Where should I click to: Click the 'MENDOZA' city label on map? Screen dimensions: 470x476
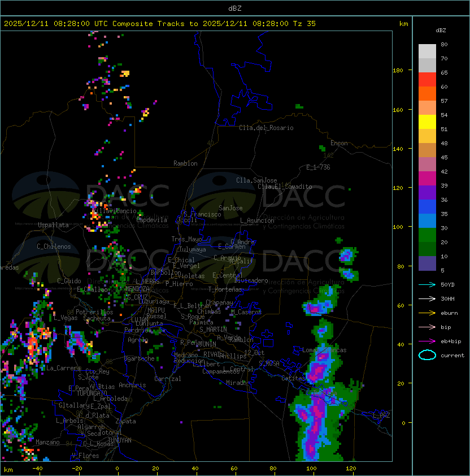[137, 289]
